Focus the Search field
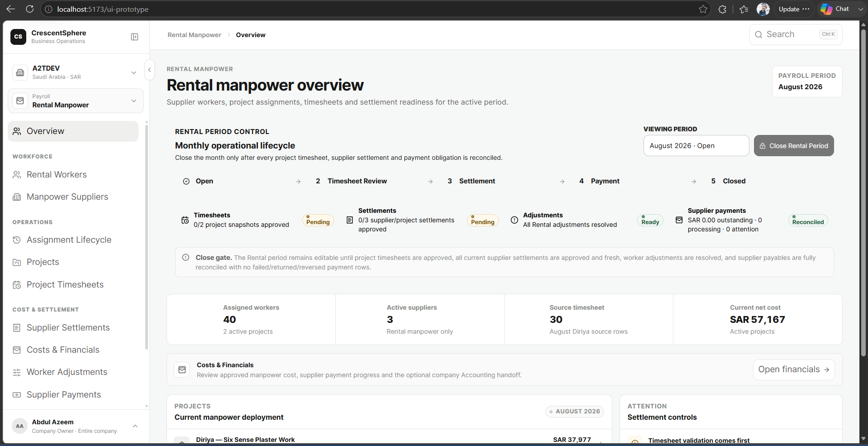The image size is (868, 446). click(796, 34)
